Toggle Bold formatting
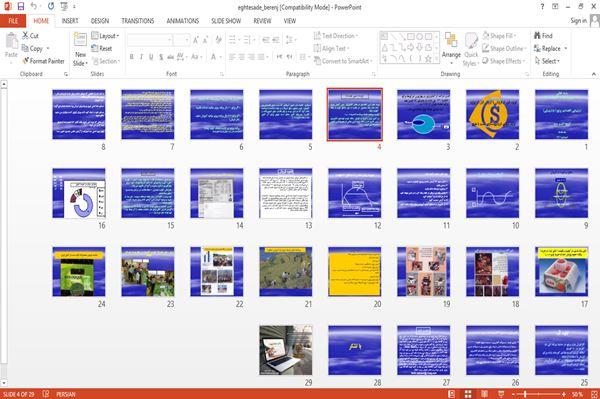The height and width of the screenshot is (399, 600). (132, 57)
